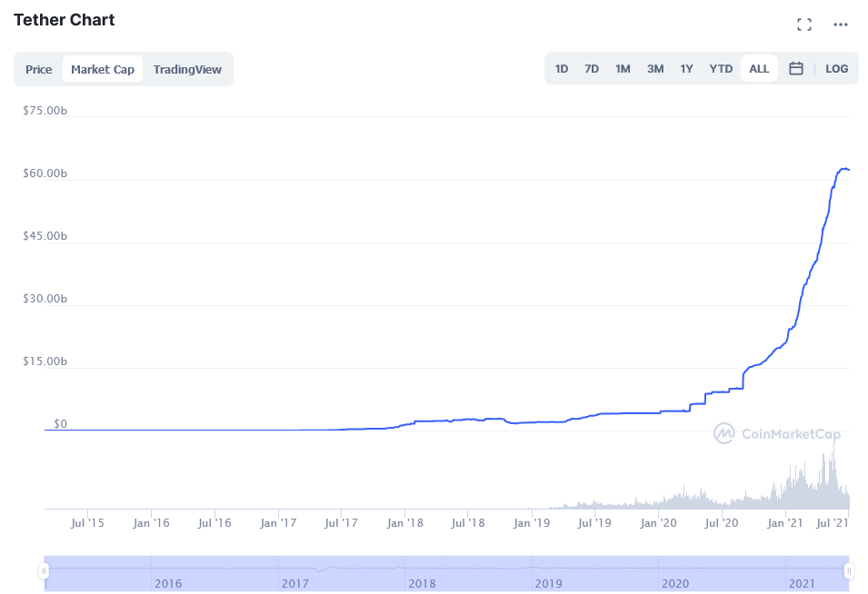Click the 2018 mark in the range navigator

coord(422,583)
